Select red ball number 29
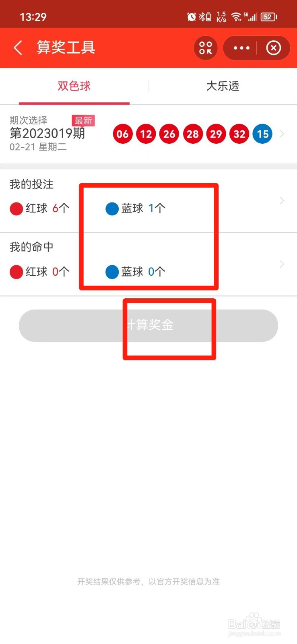 point(216,134)
